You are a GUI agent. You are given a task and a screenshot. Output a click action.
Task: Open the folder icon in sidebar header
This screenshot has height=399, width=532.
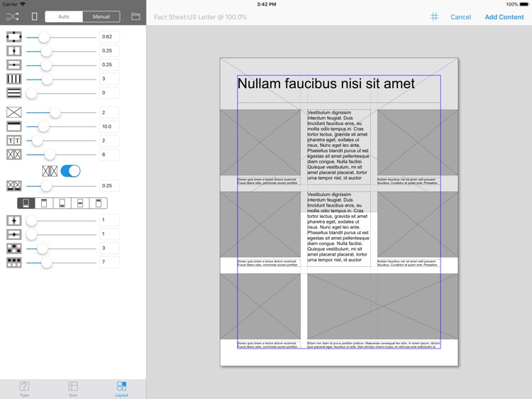135,16
